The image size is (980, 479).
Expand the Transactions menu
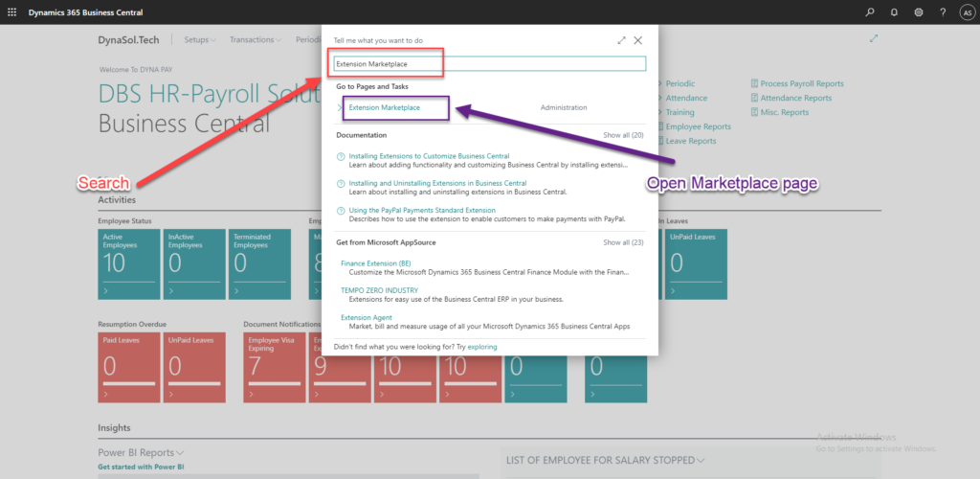point(256,39)
